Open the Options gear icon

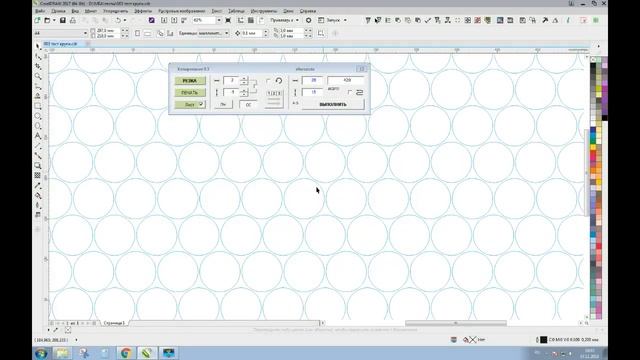pos(309,20)
